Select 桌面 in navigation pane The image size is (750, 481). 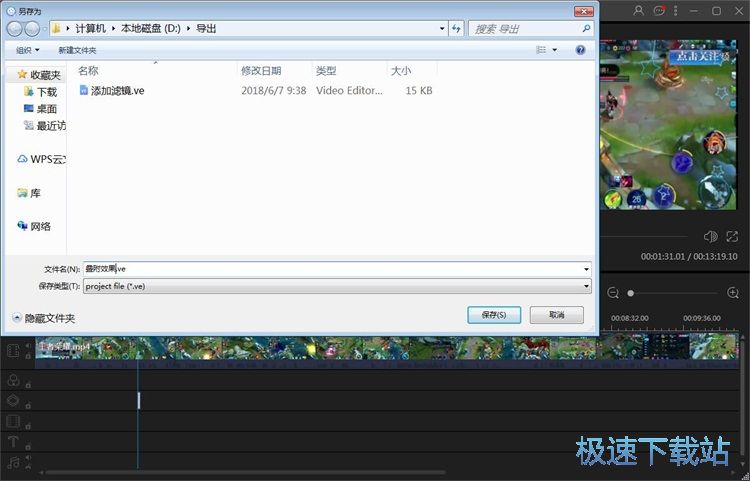pyautogui.click(x=41, y=109)
